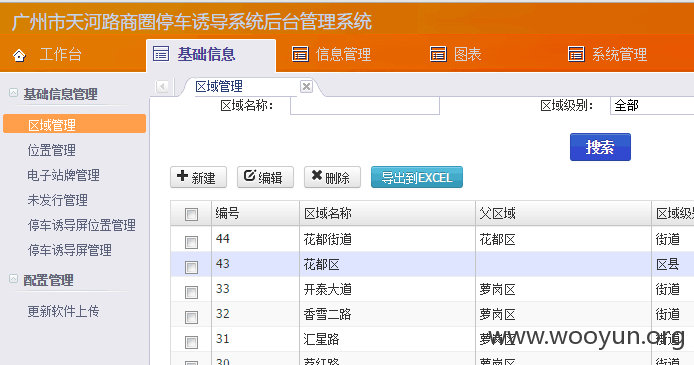Screen dimensions: 694x365
Task: Click the 汇星路 cell
Action: point(388,339)
